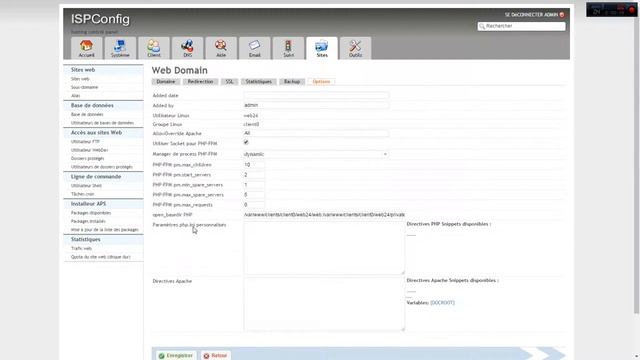Open Quota du site web sidebar link

[x=100, y=257]
